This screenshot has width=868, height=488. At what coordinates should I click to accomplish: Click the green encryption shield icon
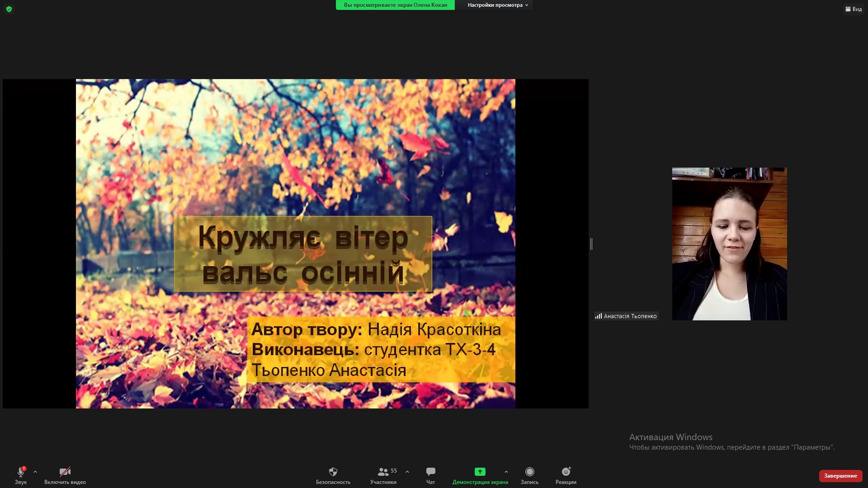[x=9, y=9]
